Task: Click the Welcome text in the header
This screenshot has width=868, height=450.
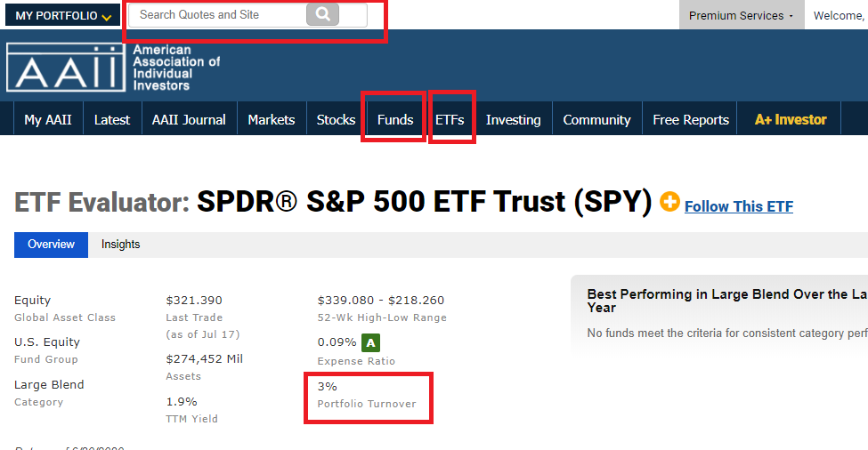Action: 839,15
